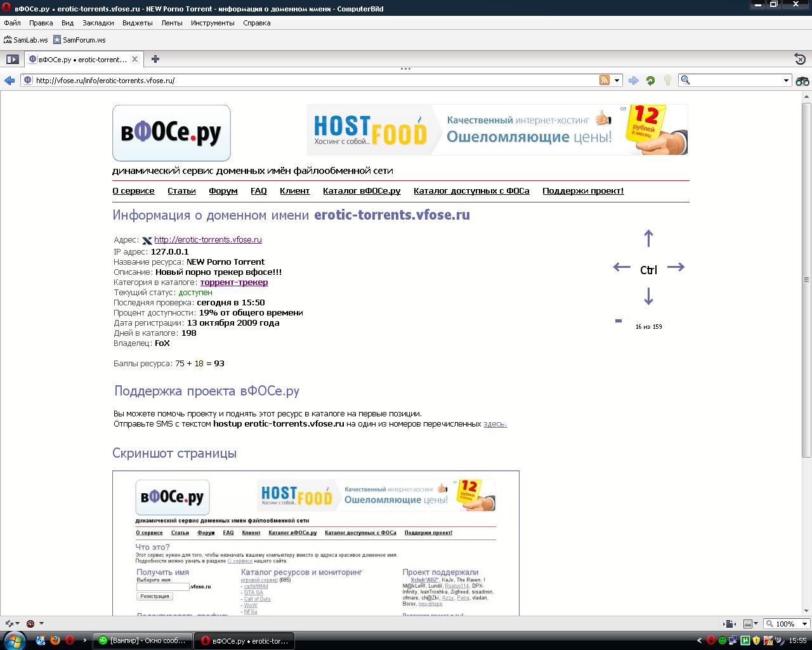The image size is (812, 650).
Task: Open the Закладки menu
Action: [98, 23]
